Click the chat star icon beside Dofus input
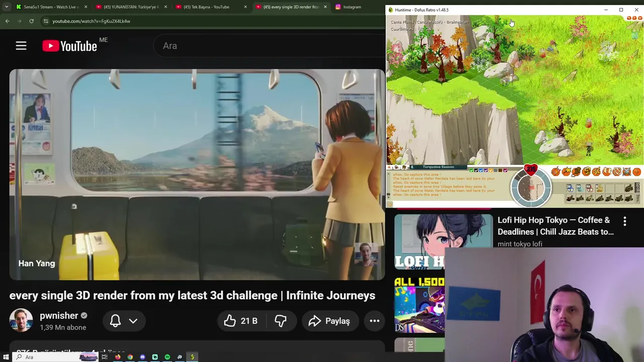This screenshot has width=644, height=362. pos(390,204)
